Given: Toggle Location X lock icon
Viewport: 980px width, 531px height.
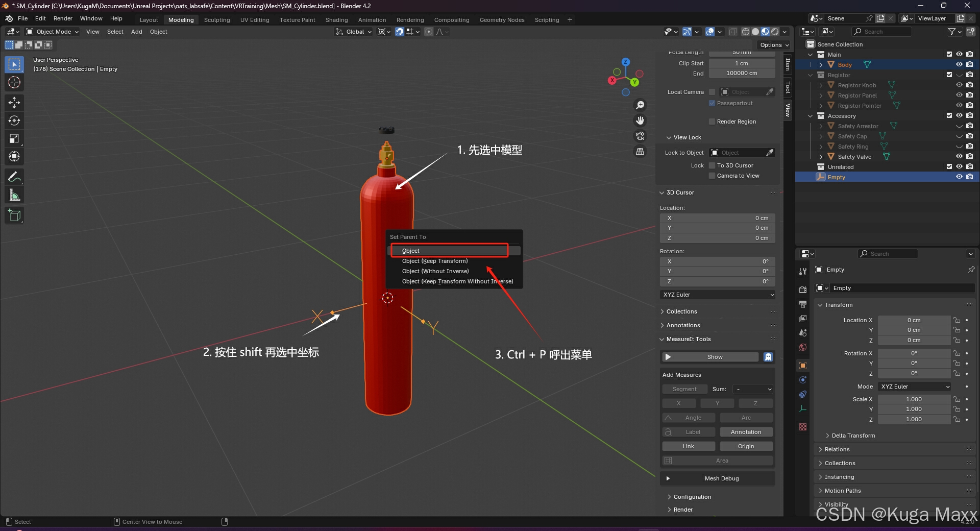Looking at the screenshot, I should coord(957,320).
